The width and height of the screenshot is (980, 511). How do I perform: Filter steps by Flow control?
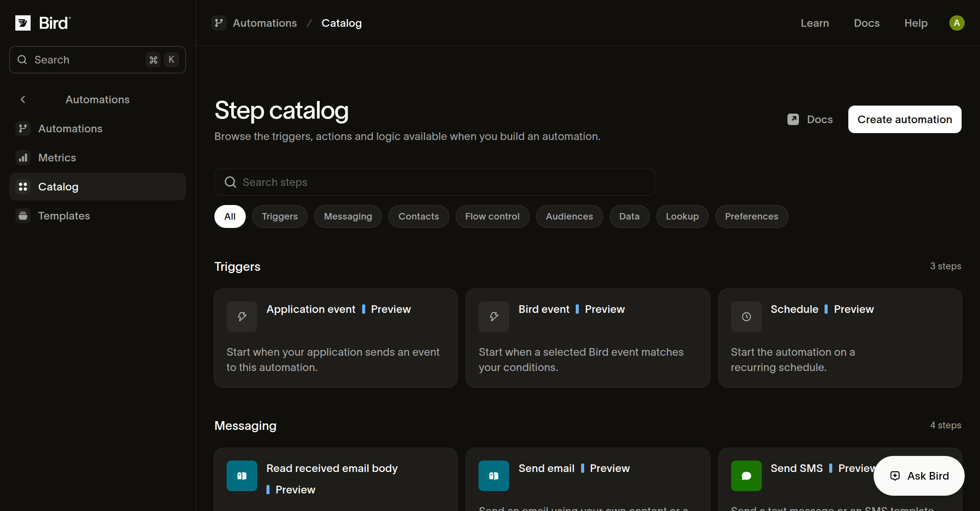[493, 216]
